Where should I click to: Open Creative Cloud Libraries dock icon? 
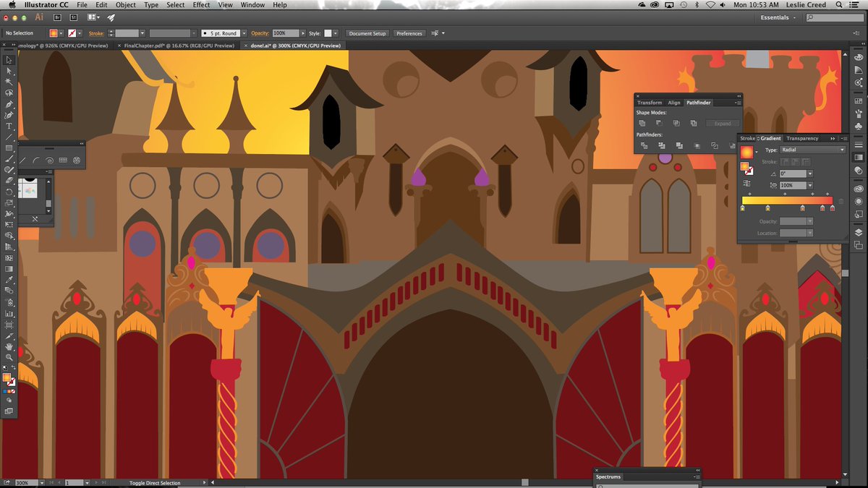[x=859, y=189]
